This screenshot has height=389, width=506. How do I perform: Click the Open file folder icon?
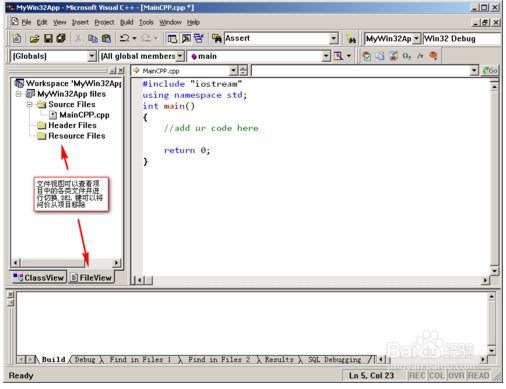[x=34, y=39]
